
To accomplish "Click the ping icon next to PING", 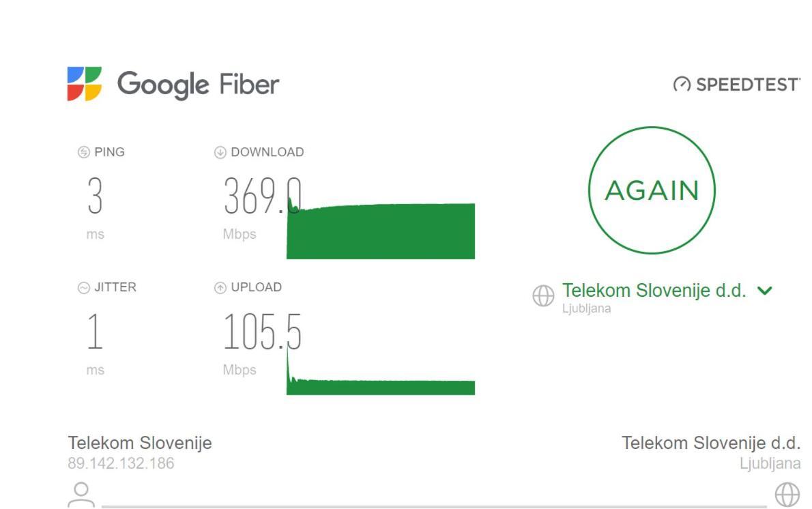I will point(83,152).
